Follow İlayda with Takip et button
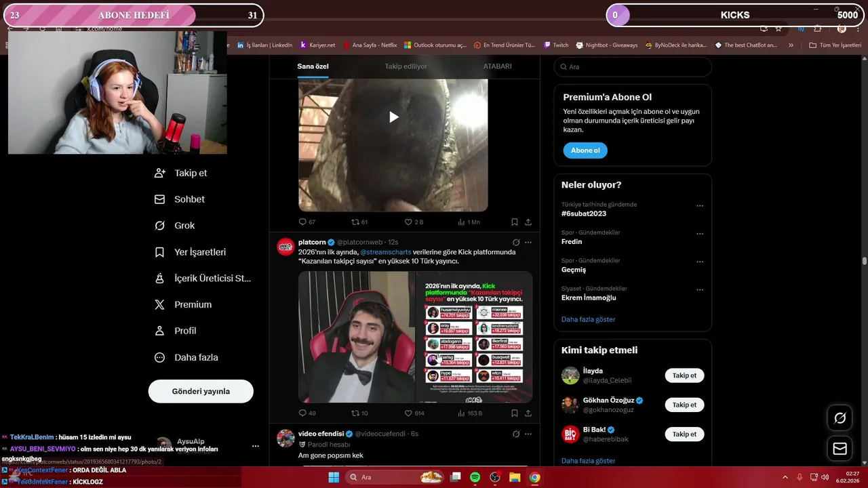868x488 pixels. pos(684,375)
